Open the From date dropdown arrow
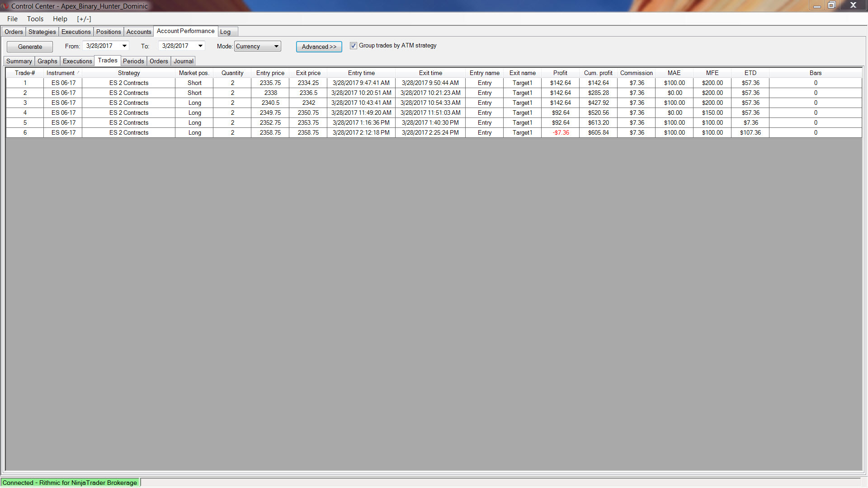Screen dimensions: 868x488 pos(124,46)
